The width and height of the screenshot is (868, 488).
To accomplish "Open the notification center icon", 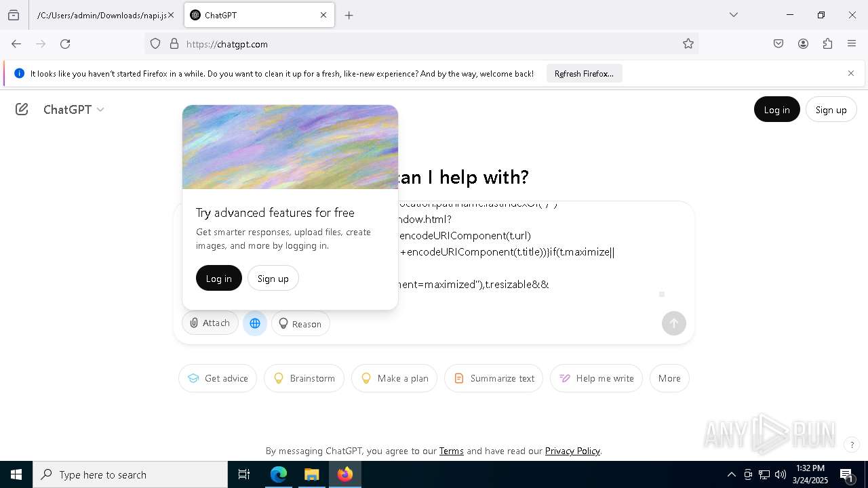I will tap(847, 474).
